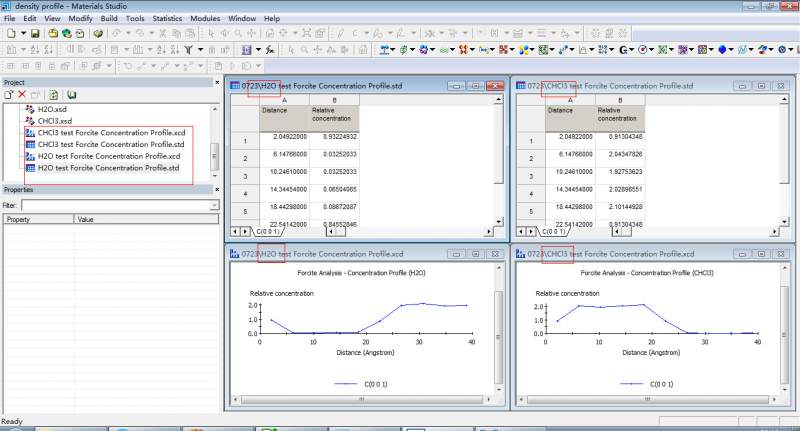Click column A header in H2O table

(x=284, y=100)
